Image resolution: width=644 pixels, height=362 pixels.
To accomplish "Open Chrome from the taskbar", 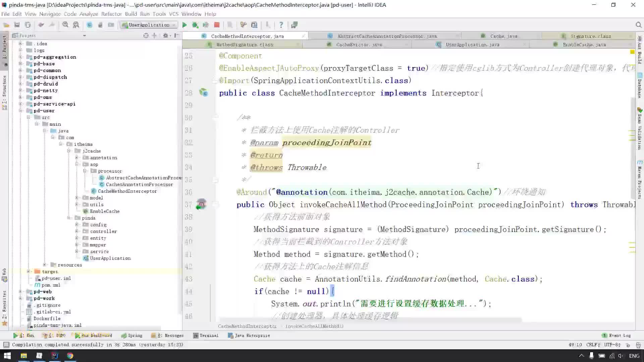I will click(x=70, y=356).
